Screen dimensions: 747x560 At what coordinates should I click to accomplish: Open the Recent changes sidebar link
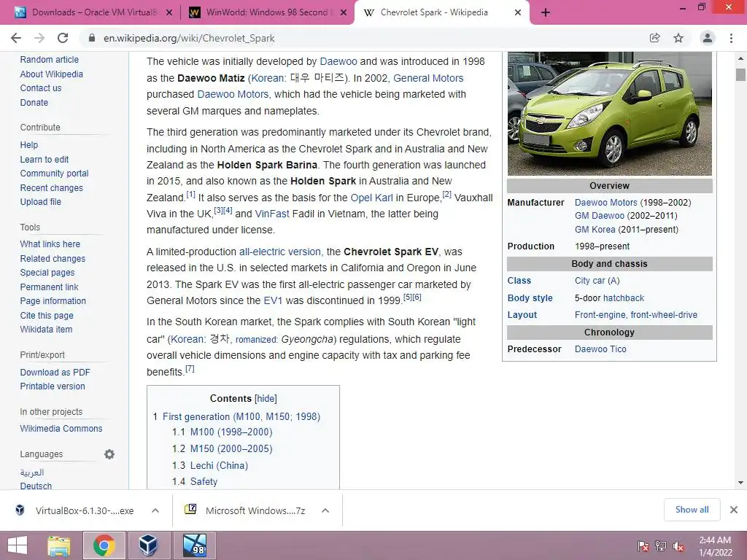pos(52,187)
